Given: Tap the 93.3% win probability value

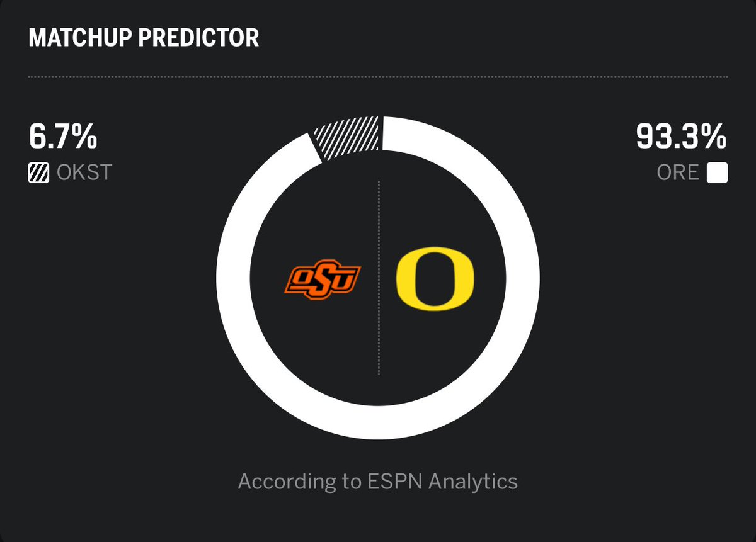Looking at the screenshot, I should pyautogui.click(x=681, y=137).
